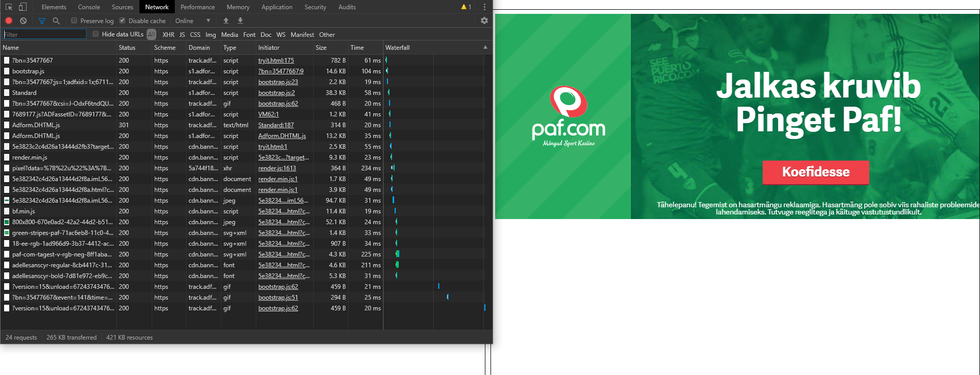The width and height of the screenshot is (980, 375).
Task: Switch to the Sources tab
Action: pos(122,7)
